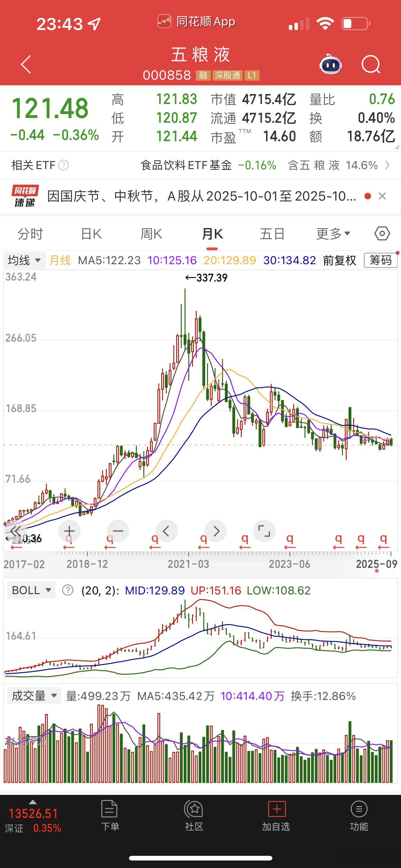
Task: Tap the 深证 index value 13526.51
Action: tap(33, 813)
